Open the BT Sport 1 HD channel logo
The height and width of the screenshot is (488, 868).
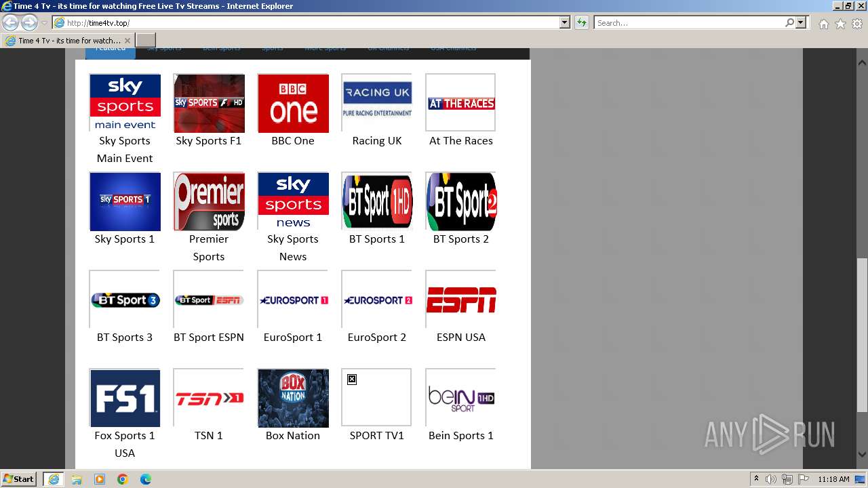(377, 201)
